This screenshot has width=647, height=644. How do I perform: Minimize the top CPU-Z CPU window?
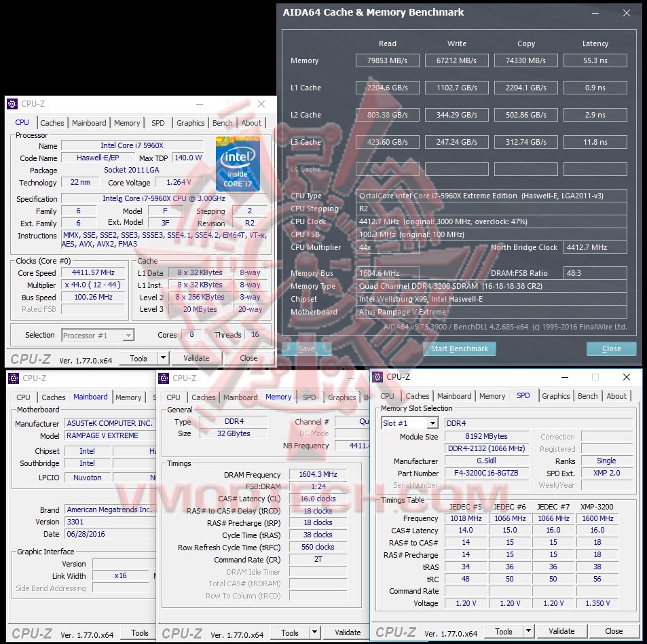(200, 104)
